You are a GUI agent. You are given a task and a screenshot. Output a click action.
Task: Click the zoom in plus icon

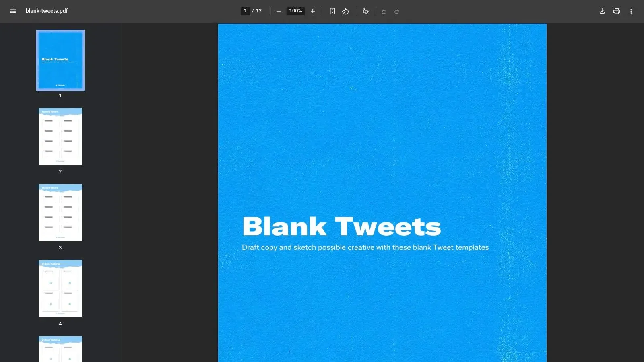pos(313,11)
